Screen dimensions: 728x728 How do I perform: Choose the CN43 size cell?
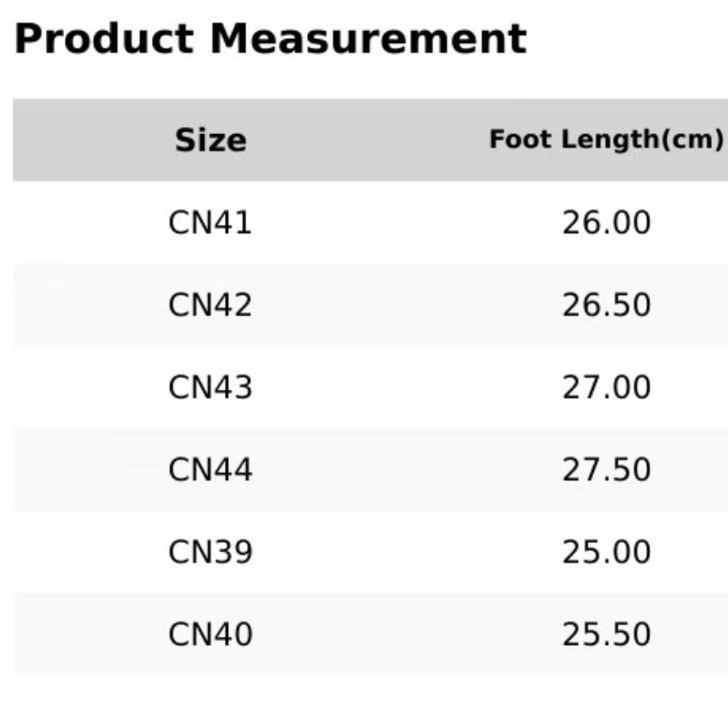(x=210, y=387)
